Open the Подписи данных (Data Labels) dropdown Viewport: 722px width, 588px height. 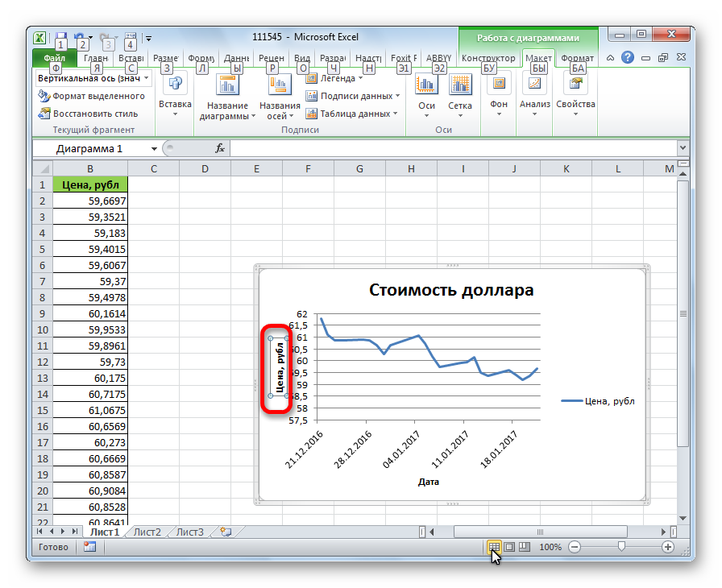click(353, 96)
